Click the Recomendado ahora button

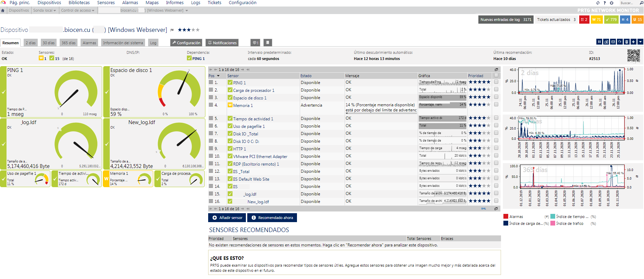tap(272, 218)
